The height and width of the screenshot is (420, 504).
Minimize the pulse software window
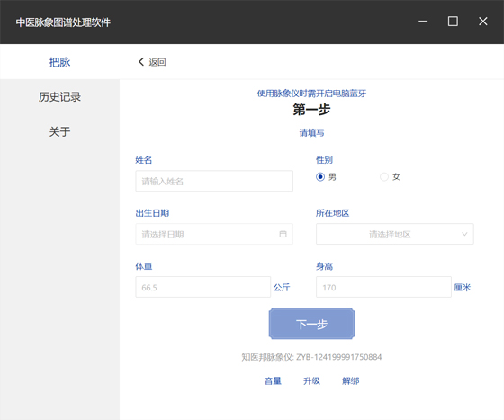[x=423, y=22]
